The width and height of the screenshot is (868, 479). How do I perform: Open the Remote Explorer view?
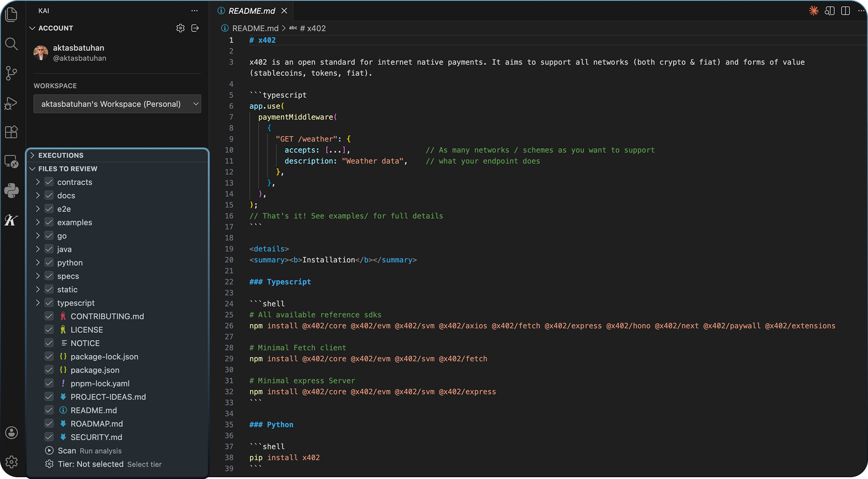pos(12,161)
